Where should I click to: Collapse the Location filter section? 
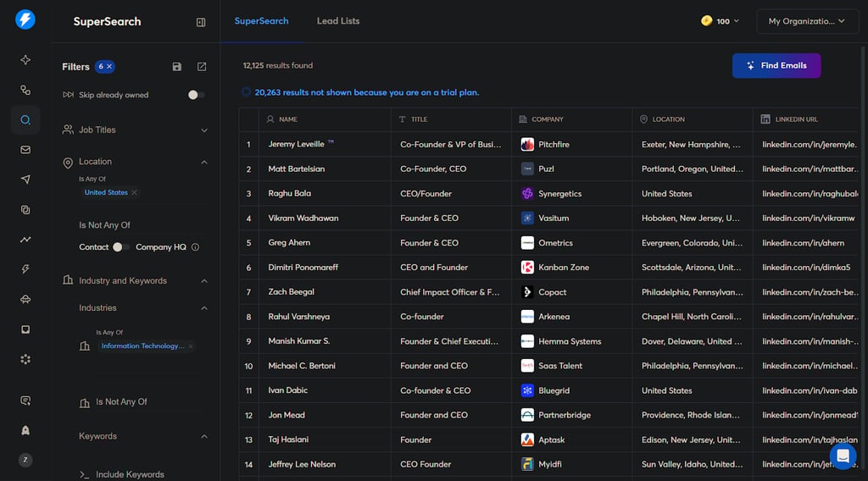[x=204, y=162]
